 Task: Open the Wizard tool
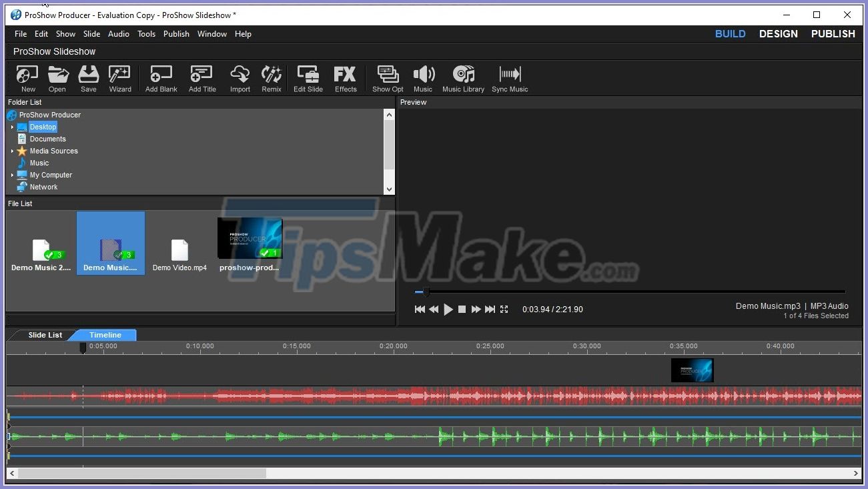click(x=119, y=78)
